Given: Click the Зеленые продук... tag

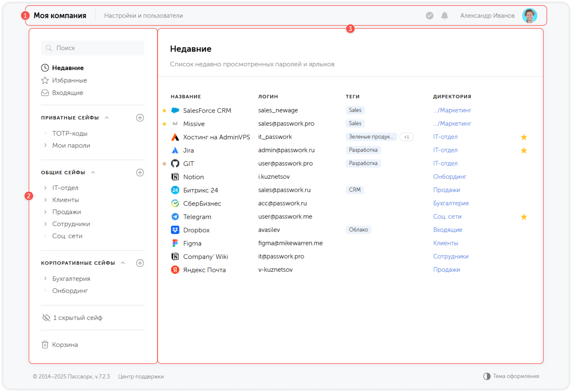Looking at the screenshot, I should [371, 137].
